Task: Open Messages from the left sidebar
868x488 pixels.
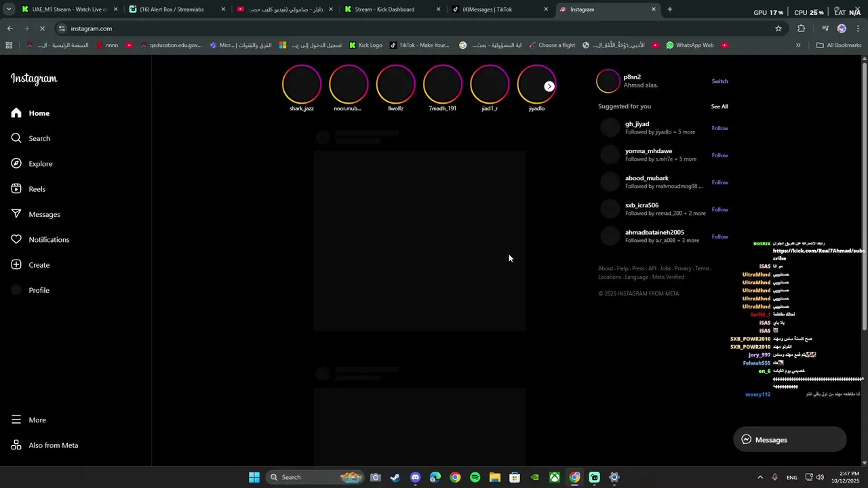Action: (x=35, y=214)
